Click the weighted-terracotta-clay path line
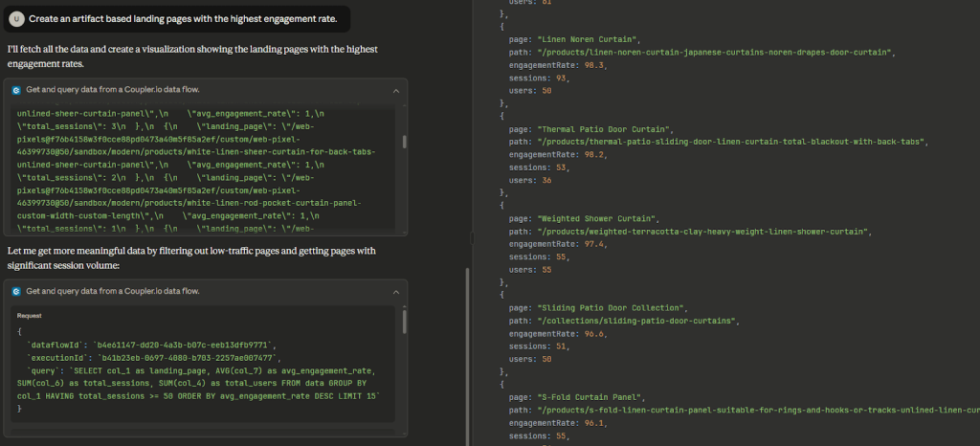Screen dimensions: 980x446 pyautogui.click(x=690, y=232)
